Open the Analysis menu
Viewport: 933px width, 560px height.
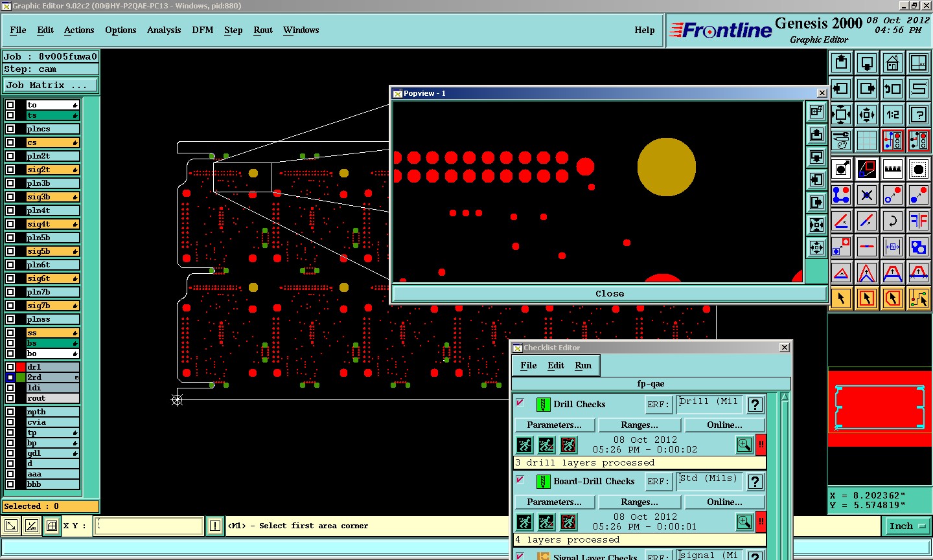coord(164,30)
